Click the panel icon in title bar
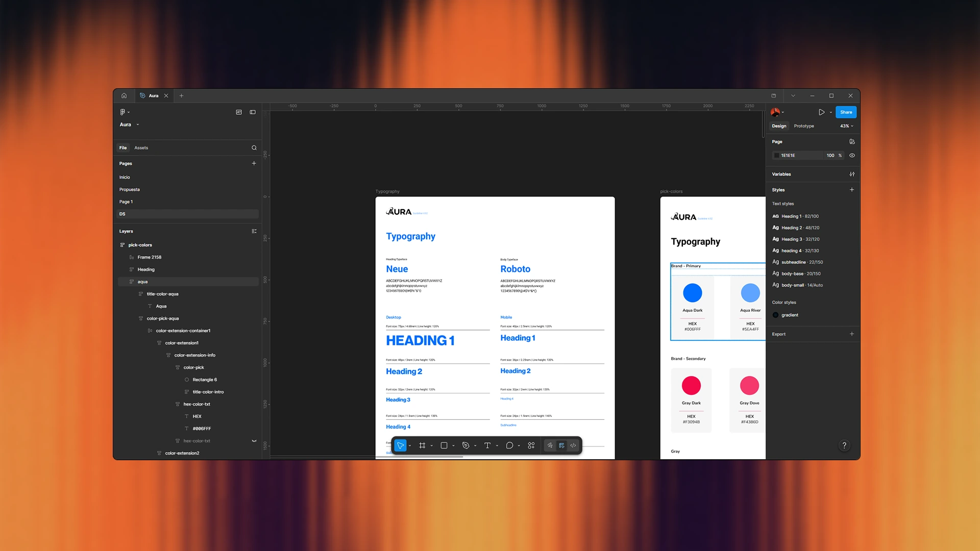The height and width of the screenshot is (551, 980). pos(774,95)
